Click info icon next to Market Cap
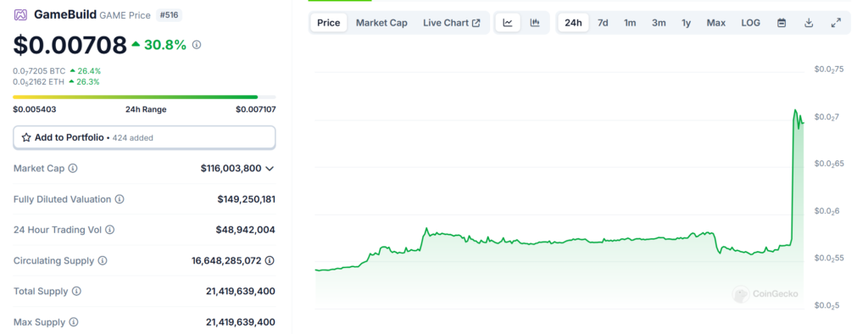Screen dimensions: 868x334 [x=73, y=168]
